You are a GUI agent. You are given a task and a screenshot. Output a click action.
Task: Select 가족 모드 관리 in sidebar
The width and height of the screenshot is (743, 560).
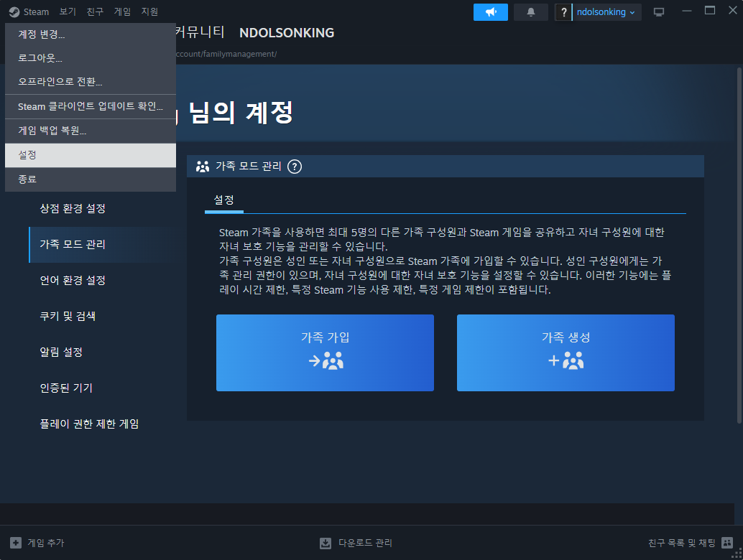(102, 245)
